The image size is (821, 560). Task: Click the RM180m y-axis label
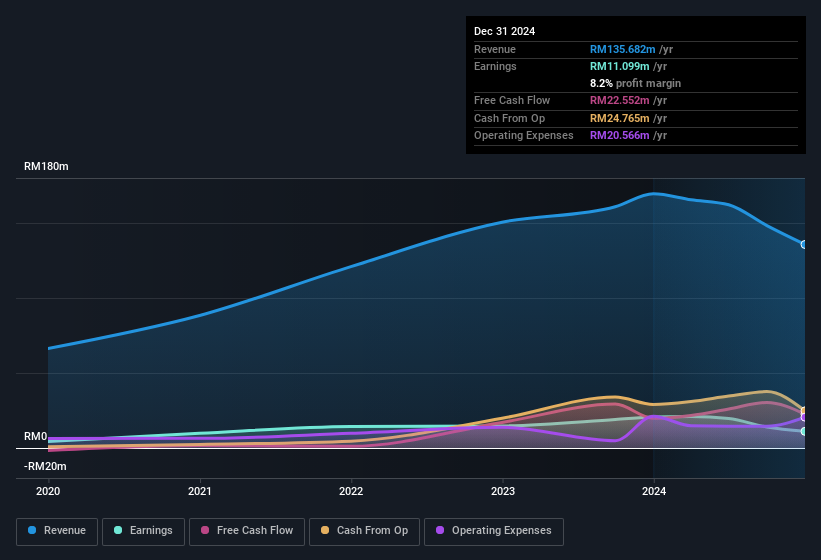(x=46, y=166)
